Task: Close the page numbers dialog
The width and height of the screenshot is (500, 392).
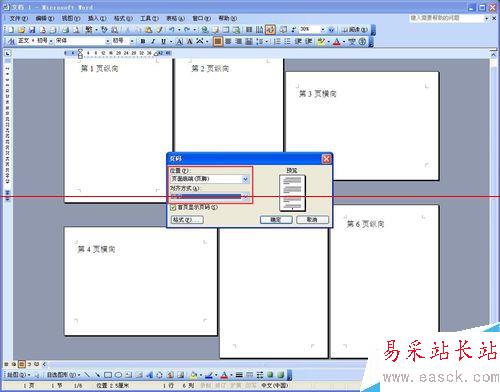Action: tap(326, 159)
